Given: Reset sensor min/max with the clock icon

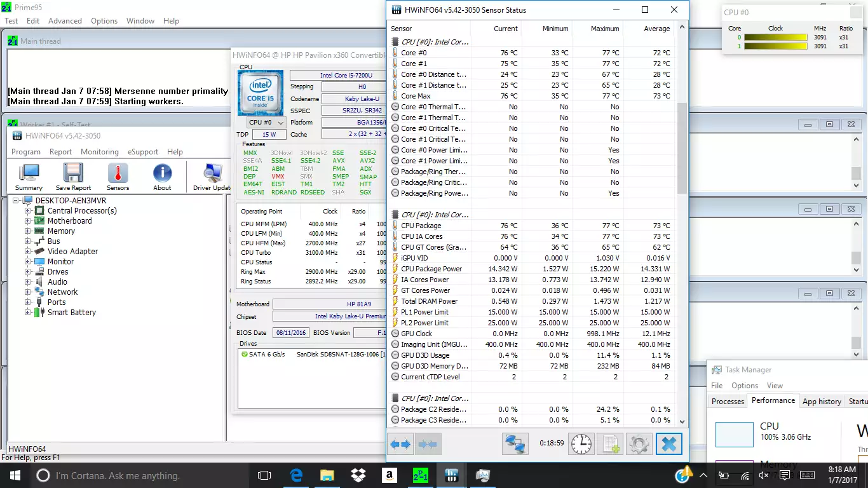Looking at the screenshot, I should pos(581,444).
